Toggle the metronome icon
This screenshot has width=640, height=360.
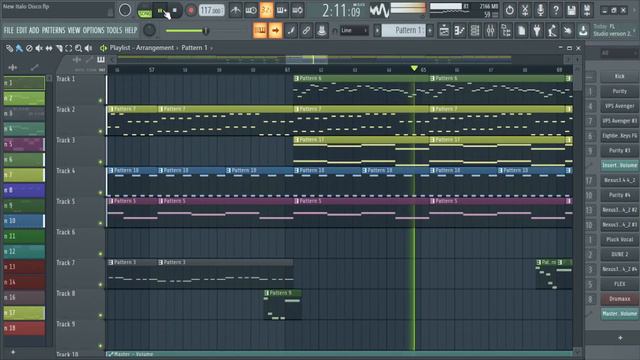click(x=235, y=11)
